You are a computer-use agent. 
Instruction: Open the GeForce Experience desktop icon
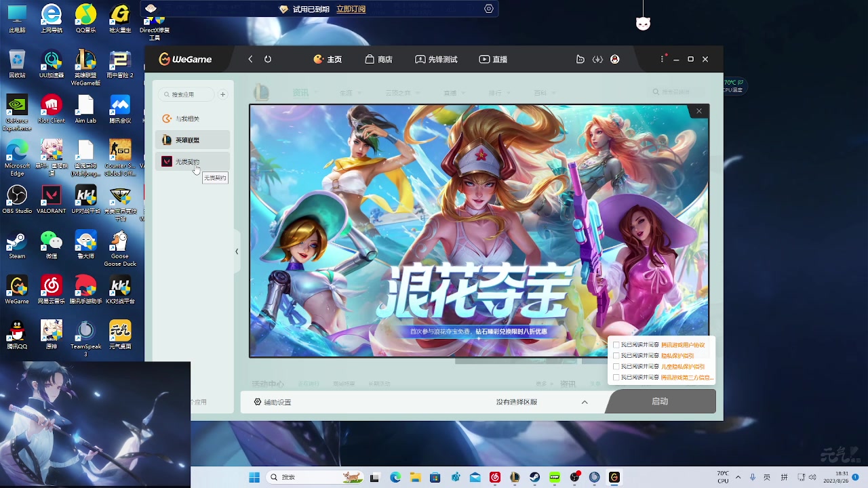coord(17,113)
